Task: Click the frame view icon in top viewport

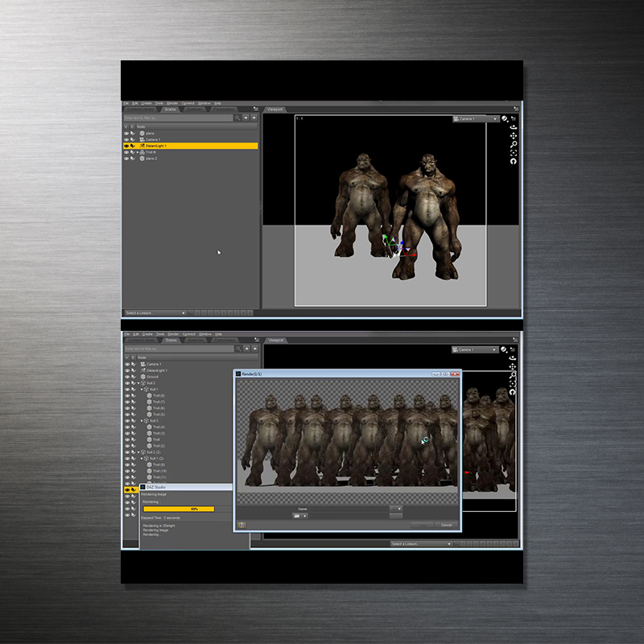Action: pyautogui.click(x=513, y=153)
